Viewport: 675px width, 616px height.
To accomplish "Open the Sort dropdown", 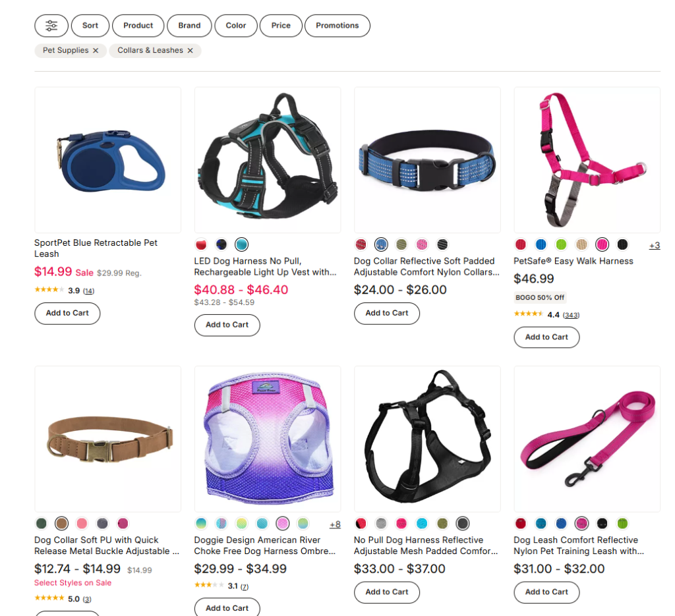I will coord(90,26).
